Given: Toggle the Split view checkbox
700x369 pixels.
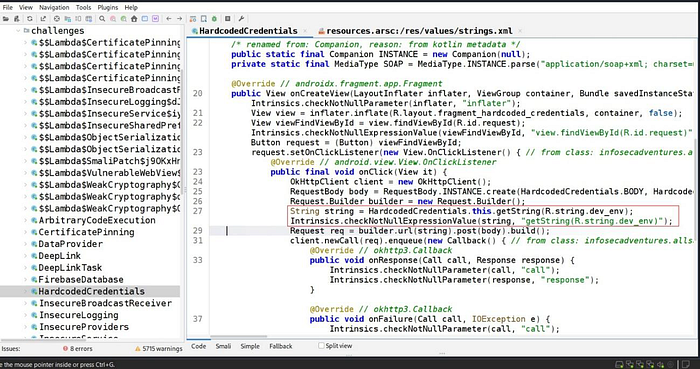Looking at the screenshot, I should (x=321, y=346).
